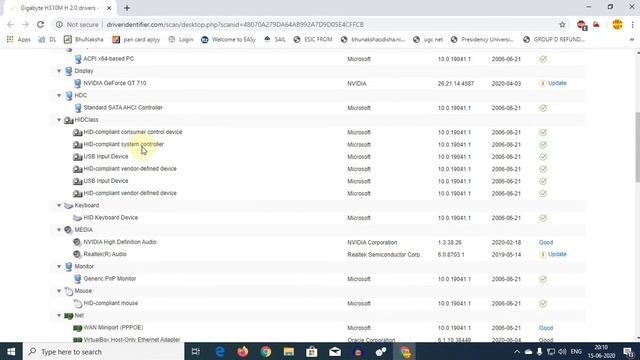Click Update link for NVIDIA GeForce GT 710
The width and height of the screenshot is (640, 360).
[x=557, y=83]
